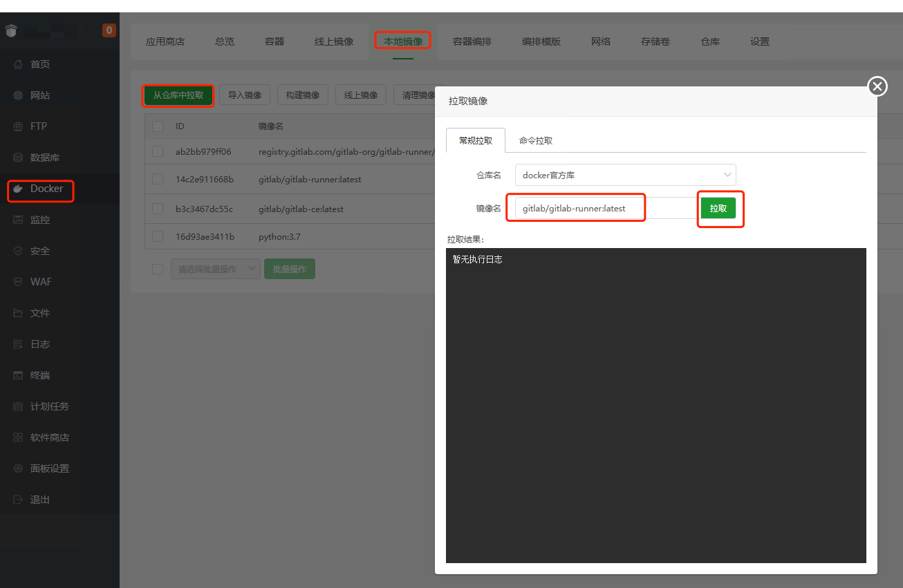Click ID cell 16d93ae3411b

pyautogui.click(x=205, y=237)
